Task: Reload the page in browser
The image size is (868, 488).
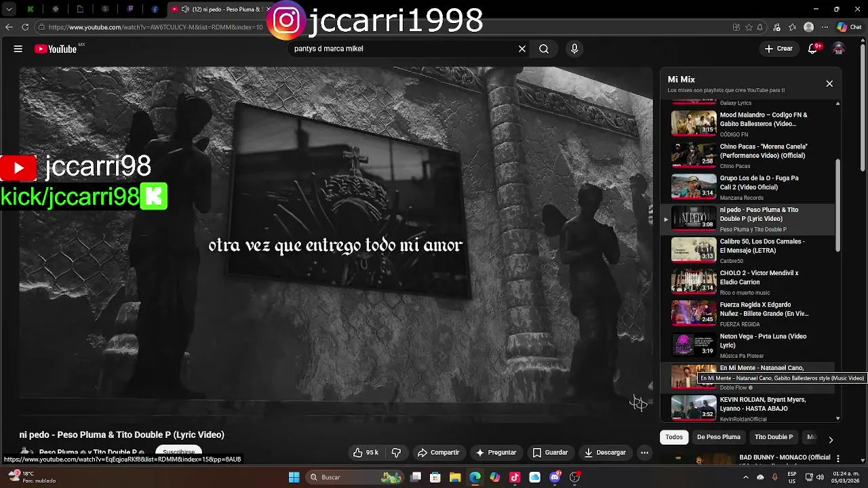Action: (25, 27)
